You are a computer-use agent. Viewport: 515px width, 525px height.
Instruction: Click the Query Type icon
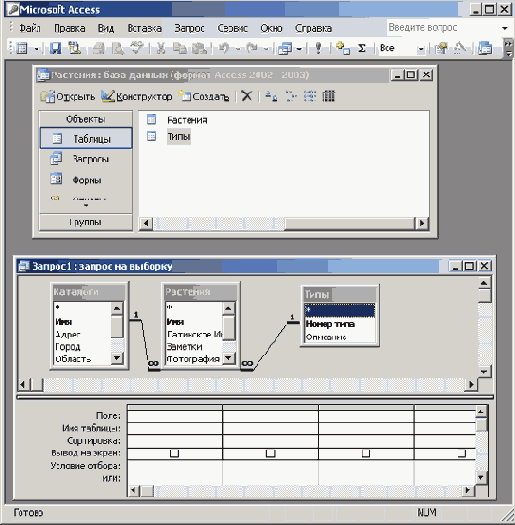pos(285,49)
